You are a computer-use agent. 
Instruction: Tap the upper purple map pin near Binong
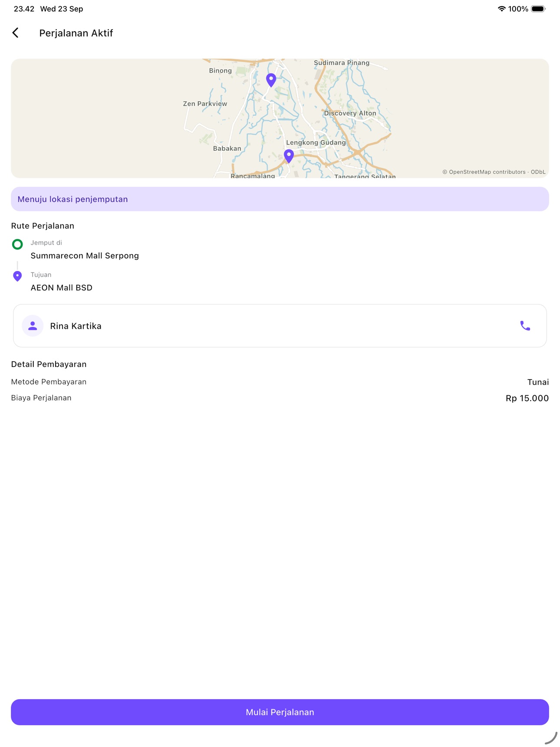tap(271, 80)
